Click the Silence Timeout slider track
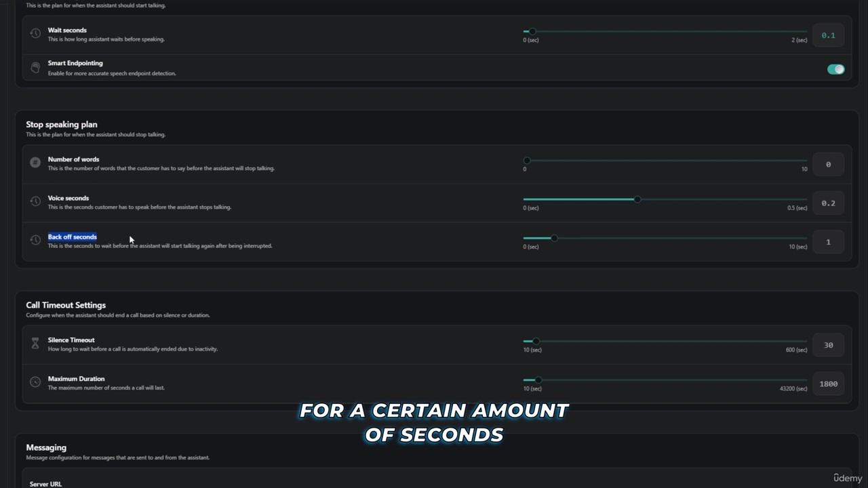868x488 pixels. click(x=665, y=341)
